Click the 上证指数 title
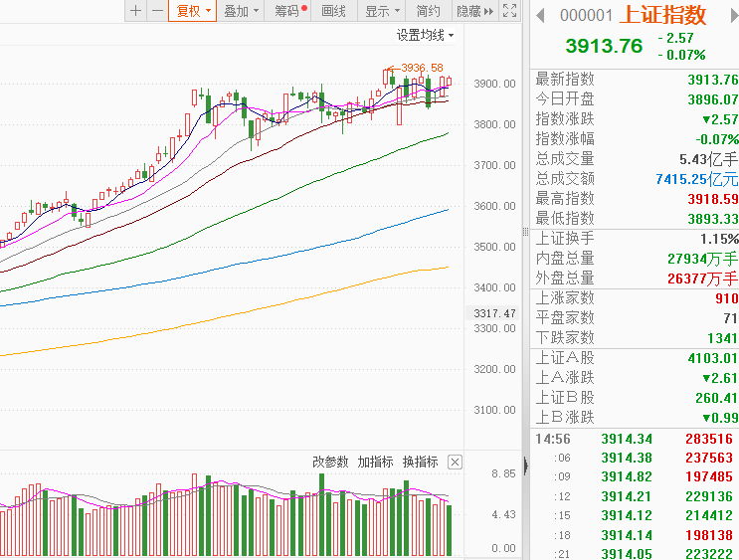The image size is (739, 560). point(662,15)
